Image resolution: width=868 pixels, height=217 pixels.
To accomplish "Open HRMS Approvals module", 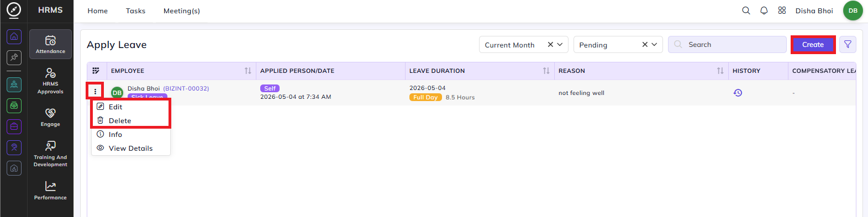I will (50, 81).
